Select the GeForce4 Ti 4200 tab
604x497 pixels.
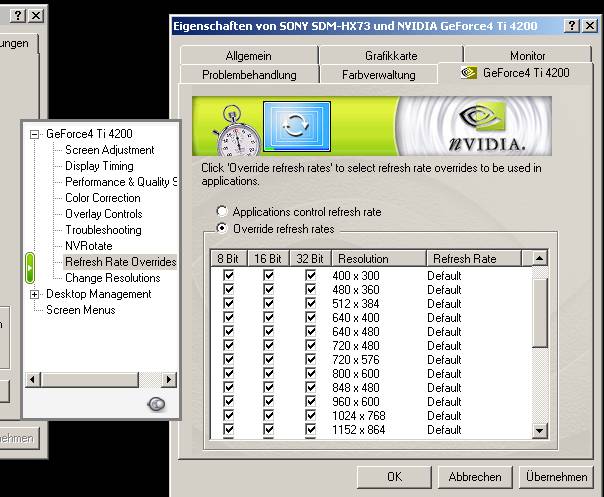click(x=515, y=73)
